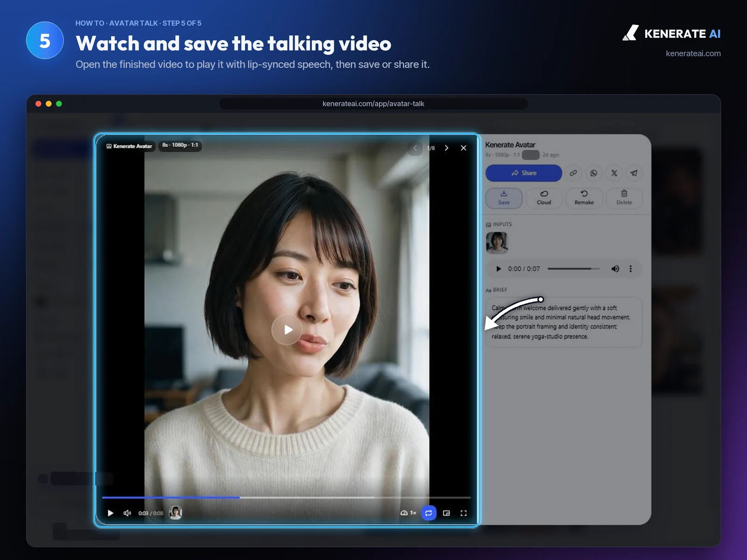This screenshot has height=560, width=747.
Task: Click the Kenerate Avatar panel title
Action: pos(510,145)
